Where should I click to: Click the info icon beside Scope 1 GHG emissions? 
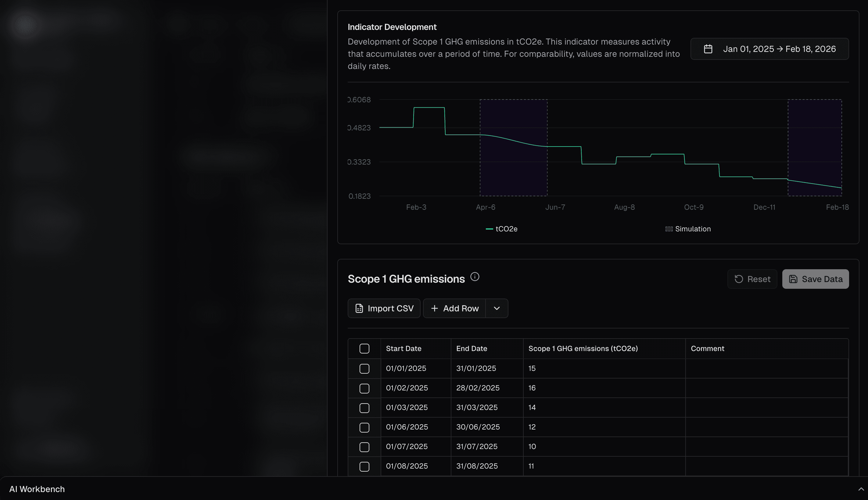click(475, 277)
